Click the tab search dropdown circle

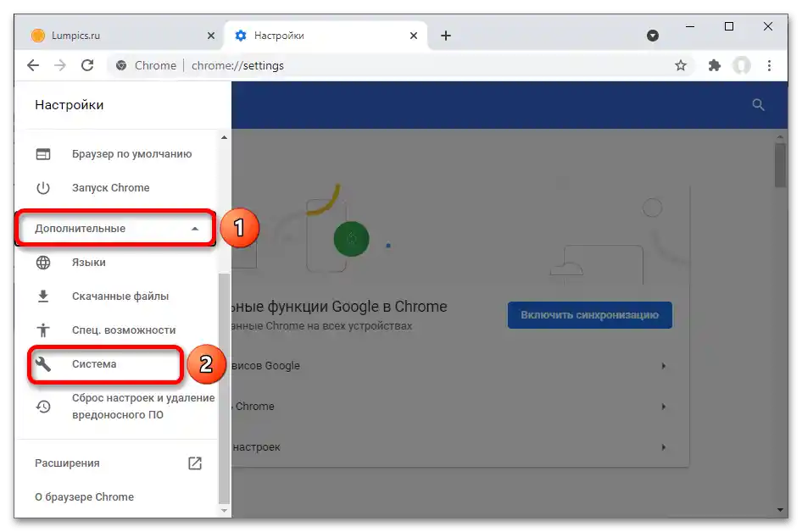pyautogui.click(x=652, y=36)
